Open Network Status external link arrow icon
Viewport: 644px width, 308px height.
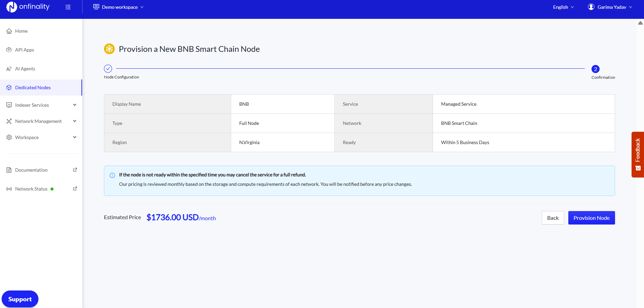coord(75,189)
